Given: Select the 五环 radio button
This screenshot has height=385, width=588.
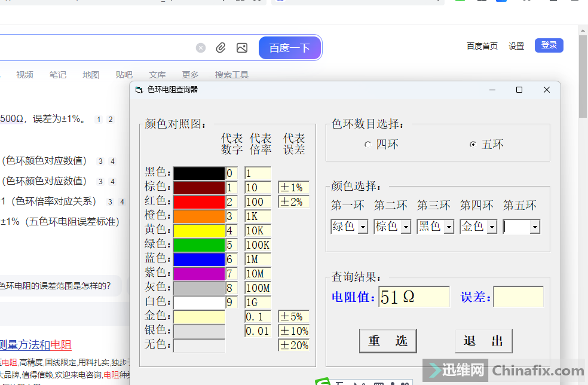Looking at the screenshot, I should pos(473,145).
